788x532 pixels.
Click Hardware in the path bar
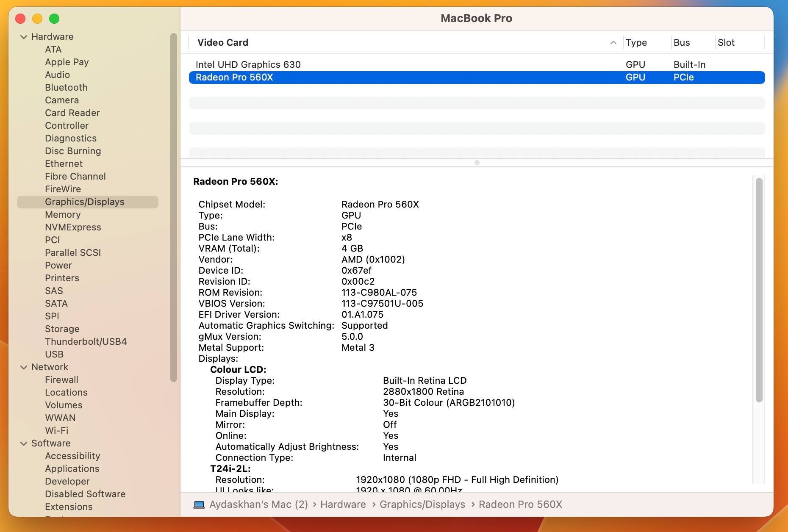[343, 504]
